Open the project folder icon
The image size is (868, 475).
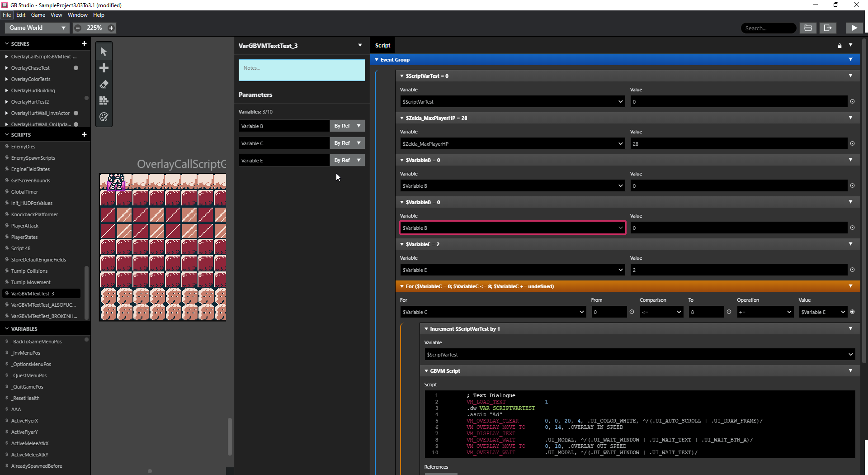click(x=808, y=28)
